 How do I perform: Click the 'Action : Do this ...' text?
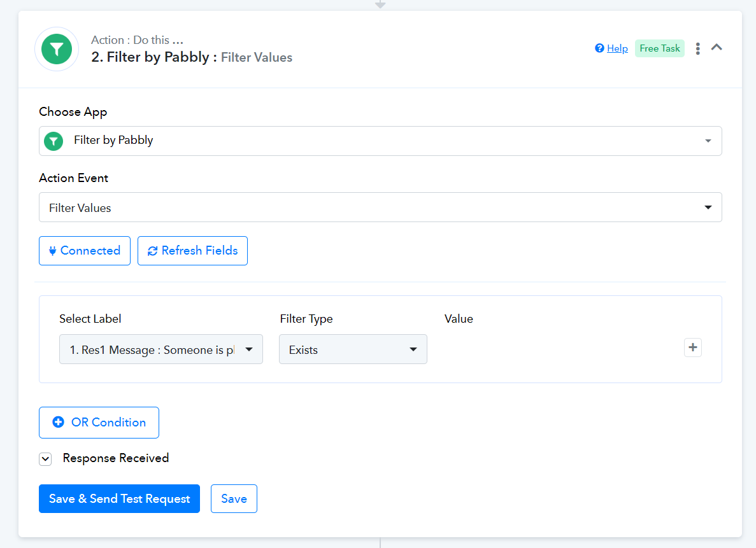[138, 40]
